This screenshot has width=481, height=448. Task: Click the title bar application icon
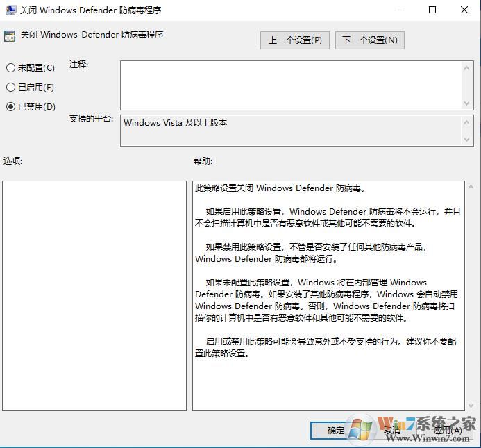coord(10,10)
